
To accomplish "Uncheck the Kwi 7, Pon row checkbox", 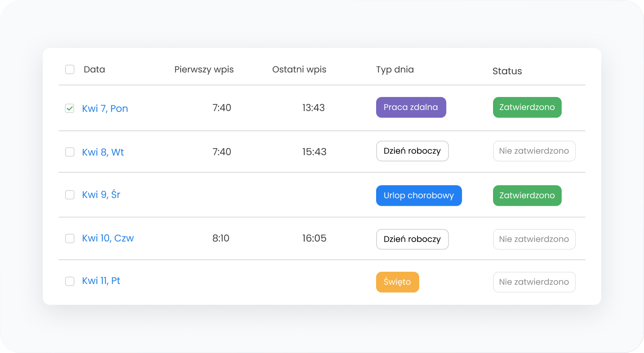I will 70,108.
